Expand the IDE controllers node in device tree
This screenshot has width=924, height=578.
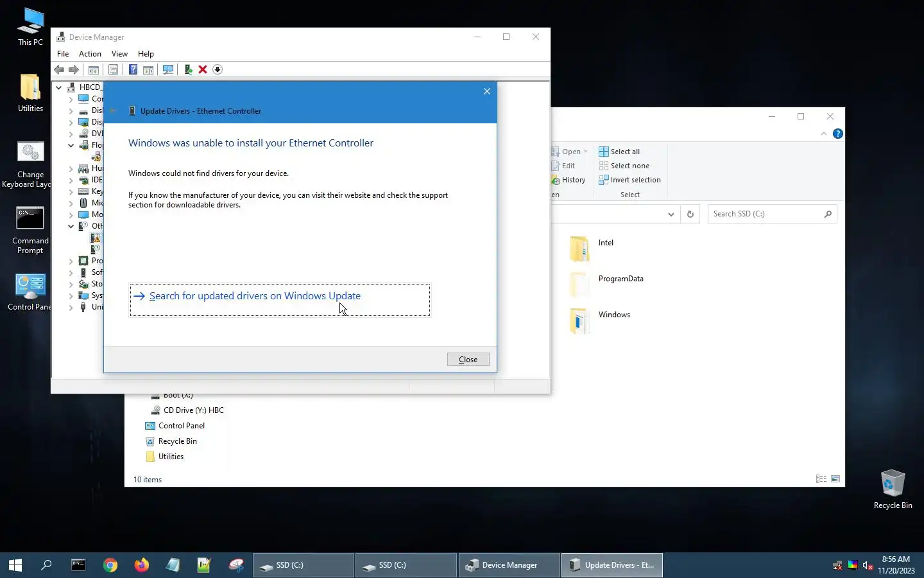71,180
